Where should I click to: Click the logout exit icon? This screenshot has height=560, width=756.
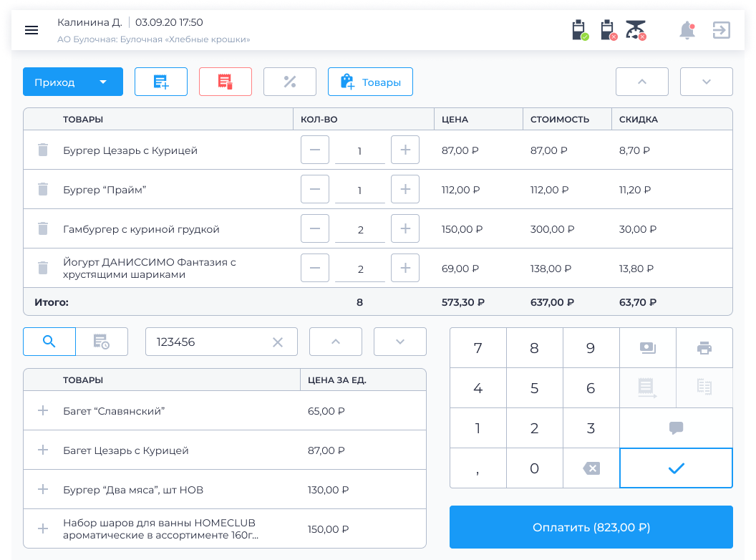[x=722, y=30]
